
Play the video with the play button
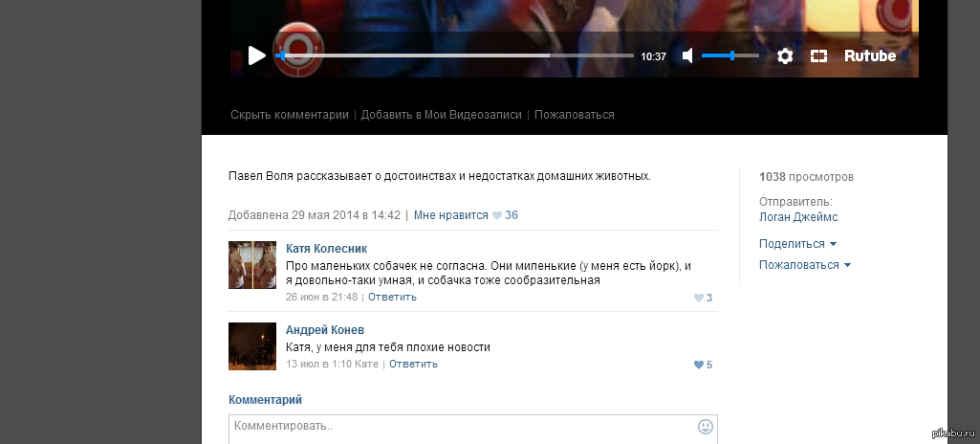click(257, 55)
